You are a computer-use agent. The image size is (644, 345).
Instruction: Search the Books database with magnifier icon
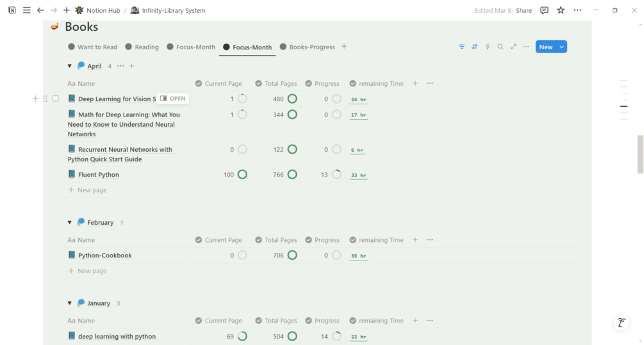[x=500, y=47]
